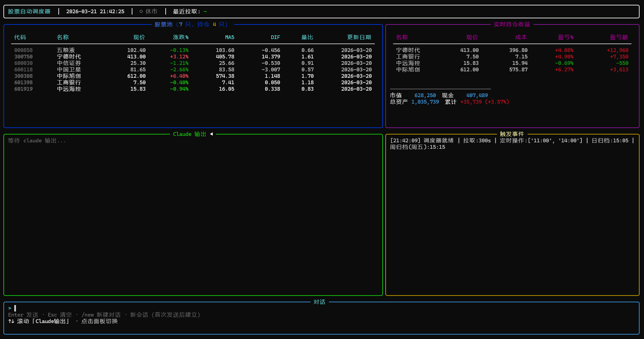Click the market-closed circle indicator
Viewport: 644px width, 339px height.
click(x=141, y=12)
